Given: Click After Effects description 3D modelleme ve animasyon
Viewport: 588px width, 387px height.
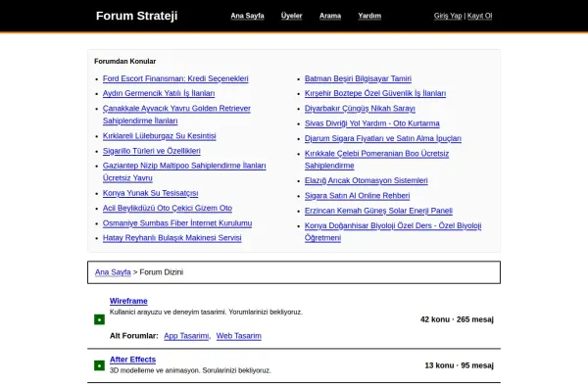Looking at the screenshot, I should [190, 370].
